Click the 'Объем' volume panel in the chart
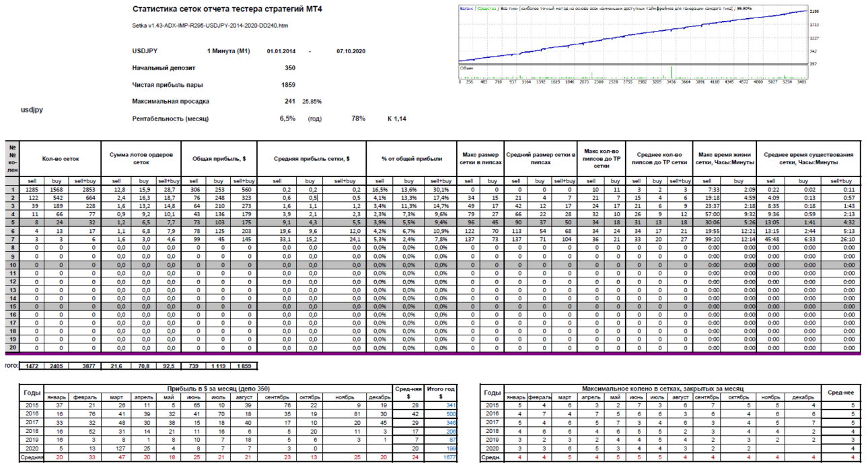The image size is (868, 468). [633, 72]
